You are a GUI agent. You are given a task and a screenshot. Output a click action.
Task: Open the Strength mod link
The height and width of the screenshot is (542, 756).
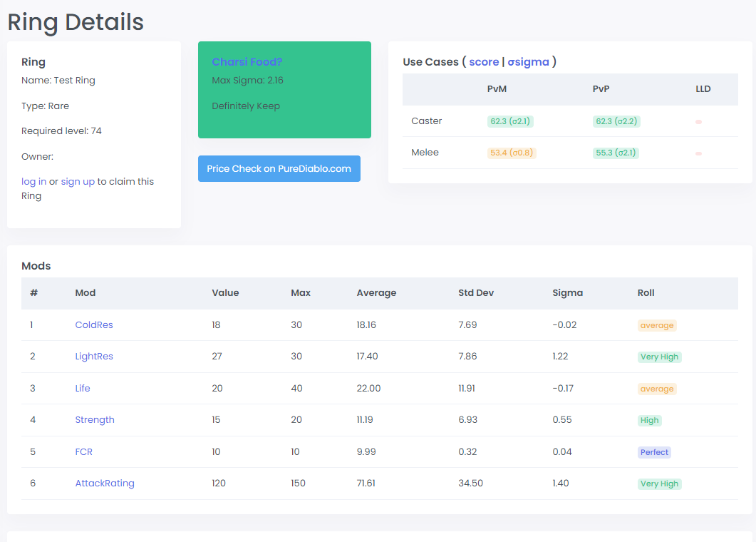(x=95, y=420)
